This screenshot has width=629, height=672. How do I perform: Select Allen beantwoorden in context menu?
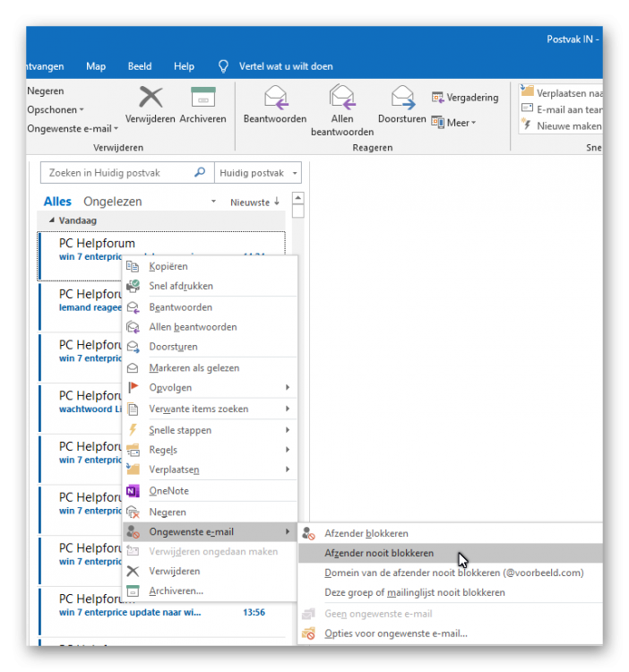[x=211, y=327]
